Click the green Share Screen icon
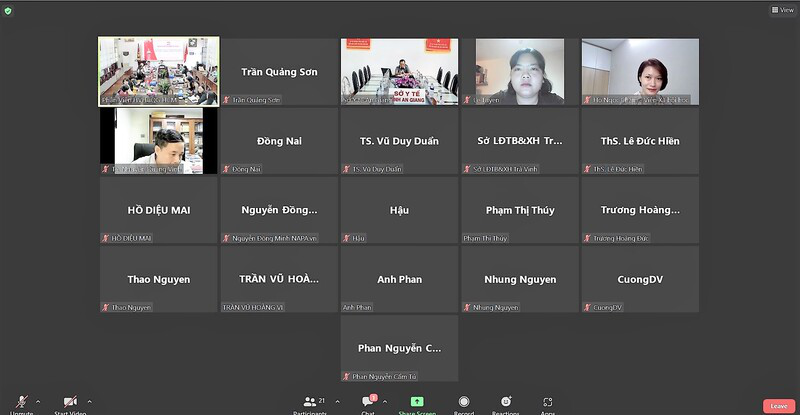Viewport: 800px width, 415px height. (417, 401)
